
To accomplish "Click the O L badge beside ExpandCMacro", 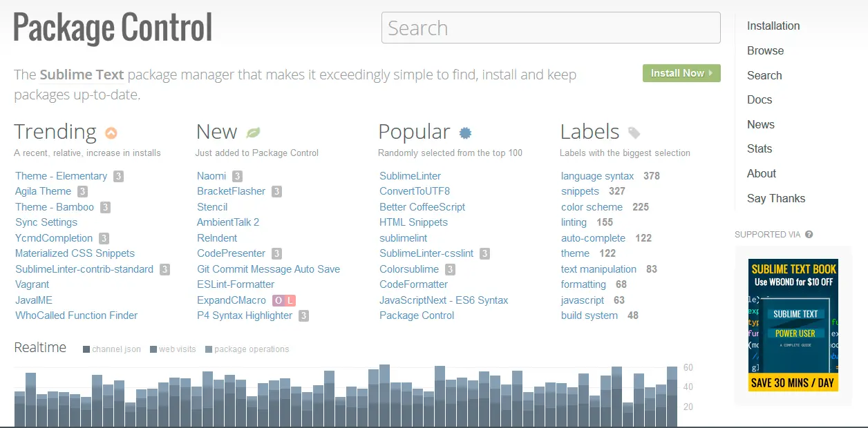I will (283, 300).
